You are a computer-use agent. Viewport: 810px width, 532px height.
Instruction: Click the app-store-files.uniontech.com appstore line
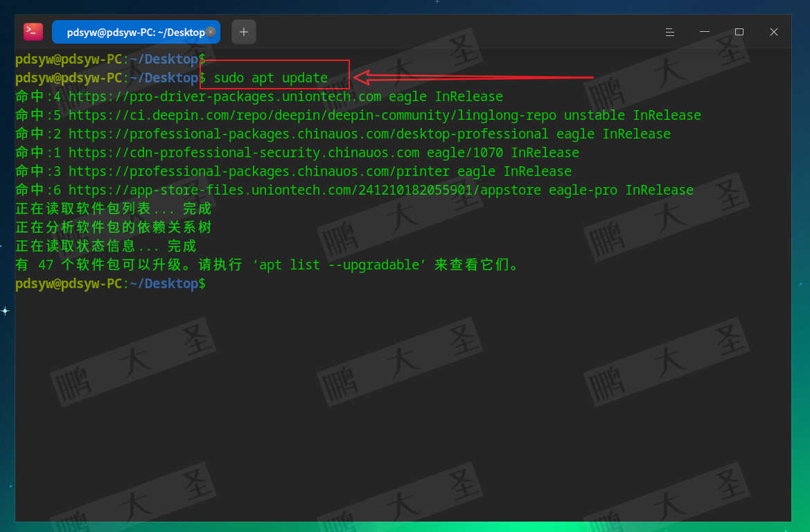pyautogui.click(x=354, y=190)
